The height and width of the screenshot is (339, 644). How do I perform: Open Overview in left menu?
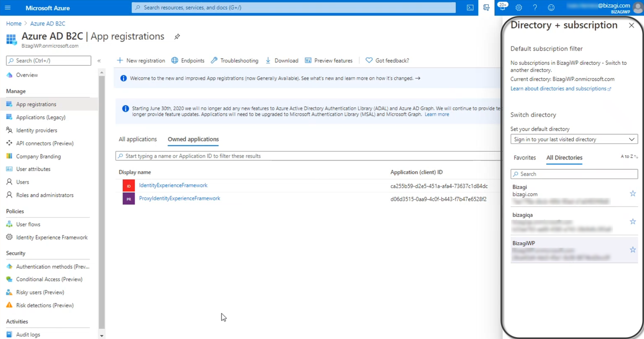click(x=27, y=75)
